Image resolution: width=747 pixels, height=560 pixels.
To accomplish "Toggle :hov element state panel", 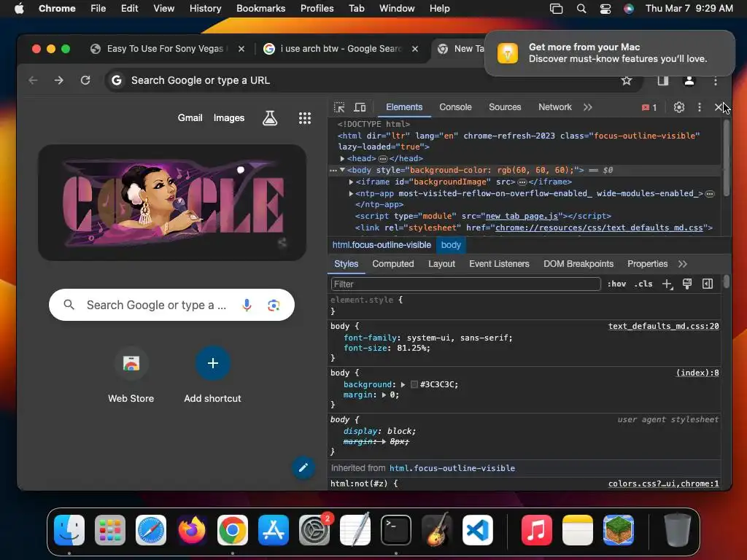I will tap(616, 284).
